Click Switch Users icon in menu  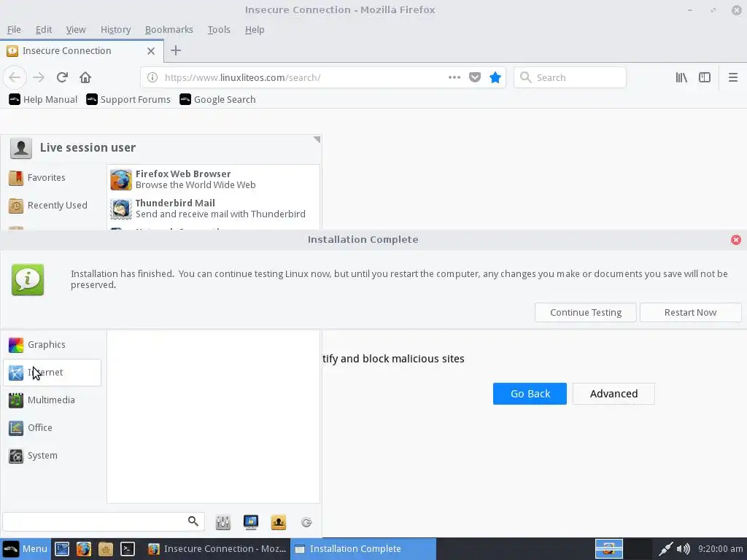[x=279, y=522]
